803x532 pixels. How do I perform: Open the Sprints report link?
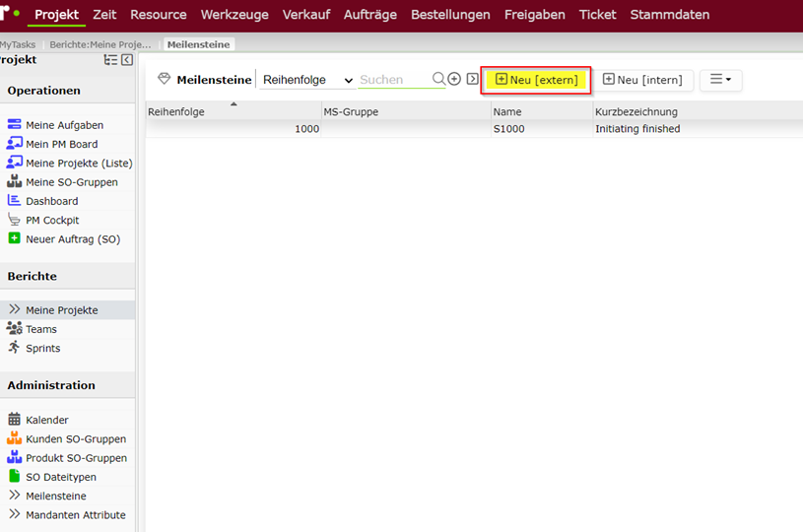43,348
